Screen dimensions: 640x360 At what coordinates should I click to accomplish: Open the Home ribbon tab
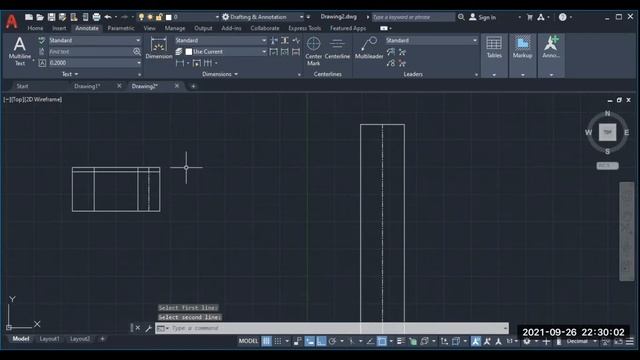35,28
